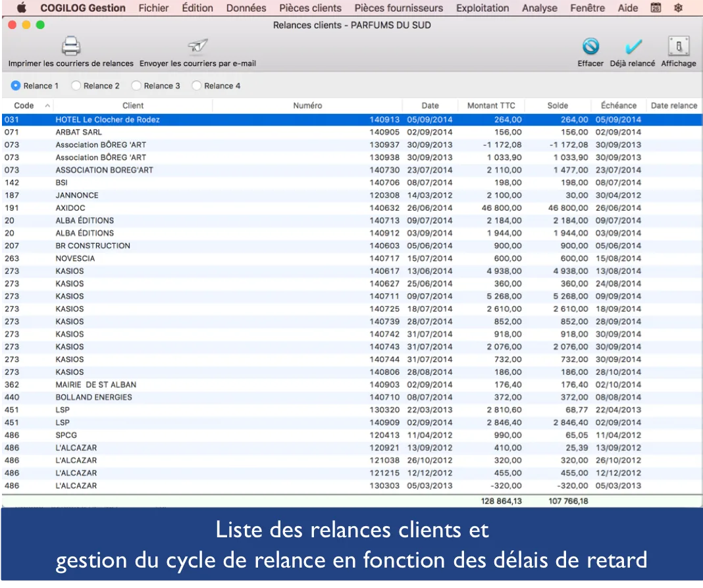
Task: Select LSP invoice 140909
Action: pos(351,423)
